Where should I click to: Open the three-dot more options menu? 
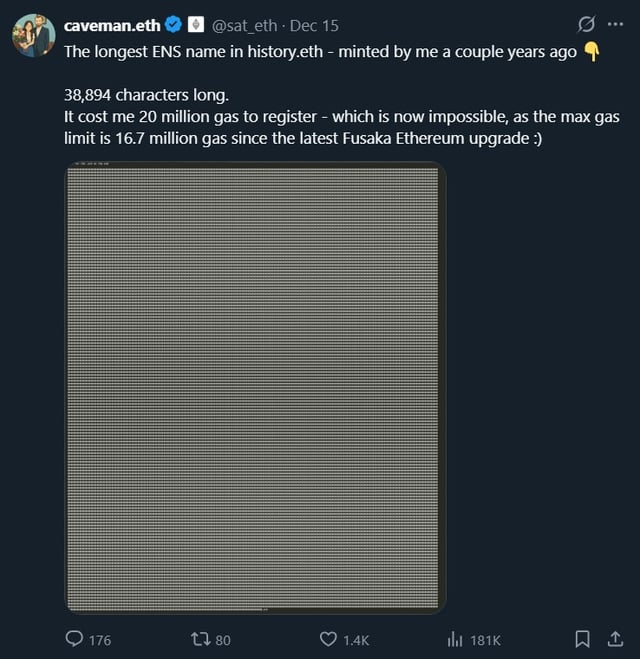[615, 25]
